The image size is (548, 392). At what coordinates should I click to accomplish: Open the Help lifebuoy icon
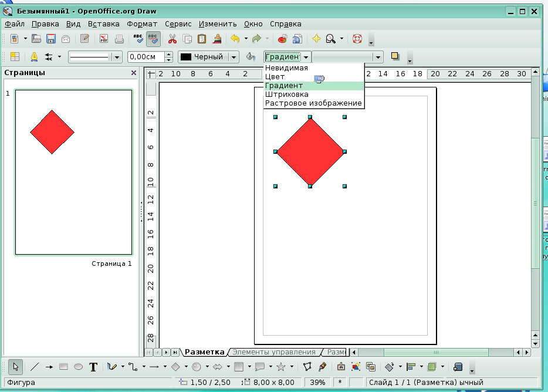pos(357,39)
